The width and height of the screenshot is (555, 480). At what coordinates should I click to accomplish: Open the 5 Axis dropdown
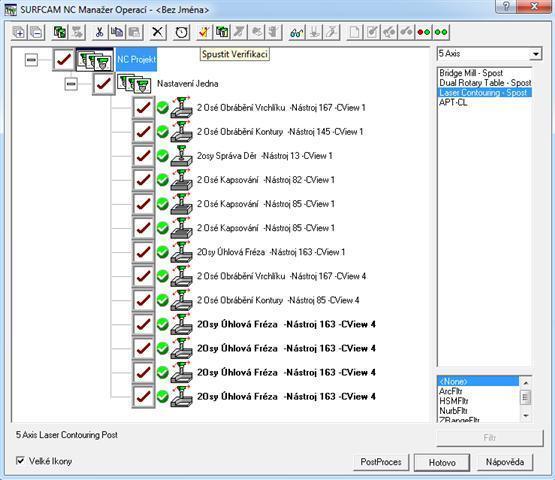click(x=536, y=54)
